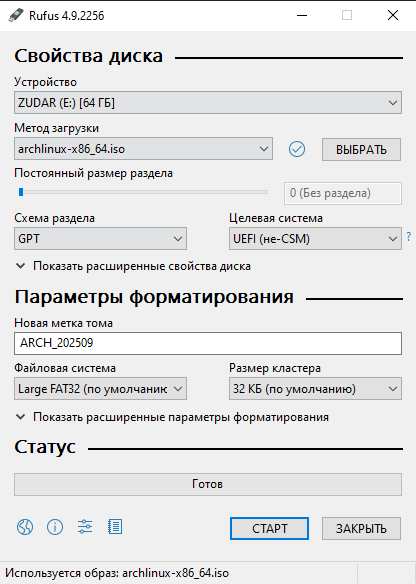Image resolution: width=416 pixels, height=584 pixels.
Task: Minimize the Rufus window
Action: [302, 15]
